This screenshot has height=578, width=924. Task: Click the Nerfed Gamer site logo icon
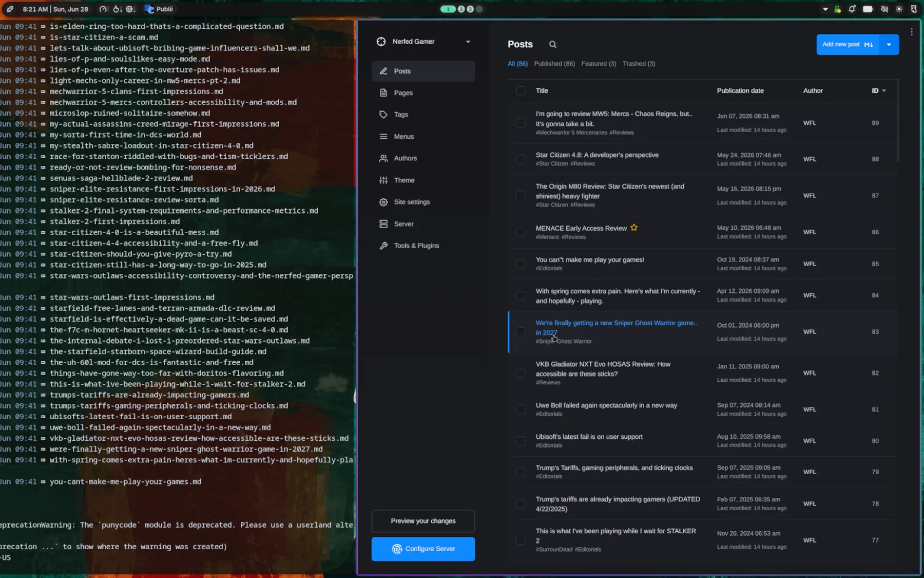pos(381,42)
